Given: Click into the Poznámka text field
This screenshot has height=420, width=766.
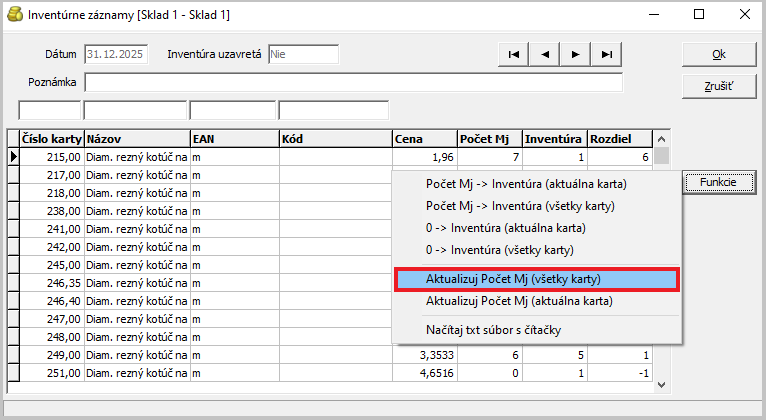Looking at the screenshot, I should [x=354, y=82].
